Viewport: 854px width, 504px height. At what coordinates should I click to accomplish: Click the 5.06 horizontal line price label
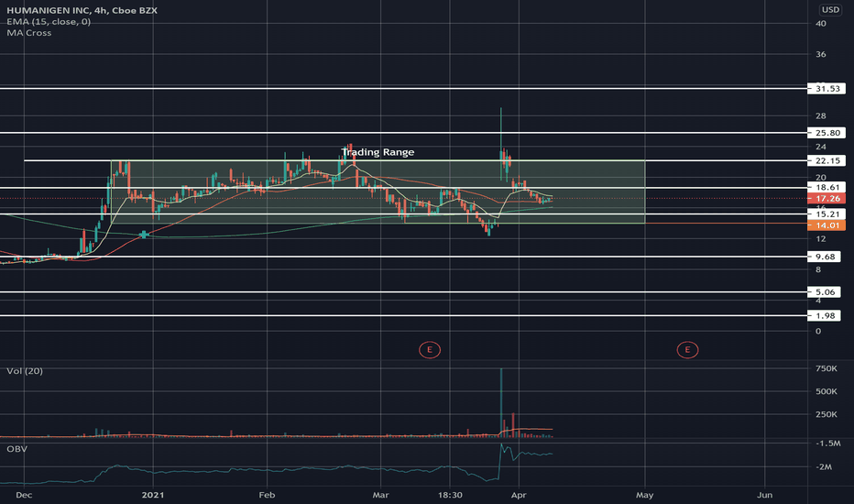pos(824,292)
